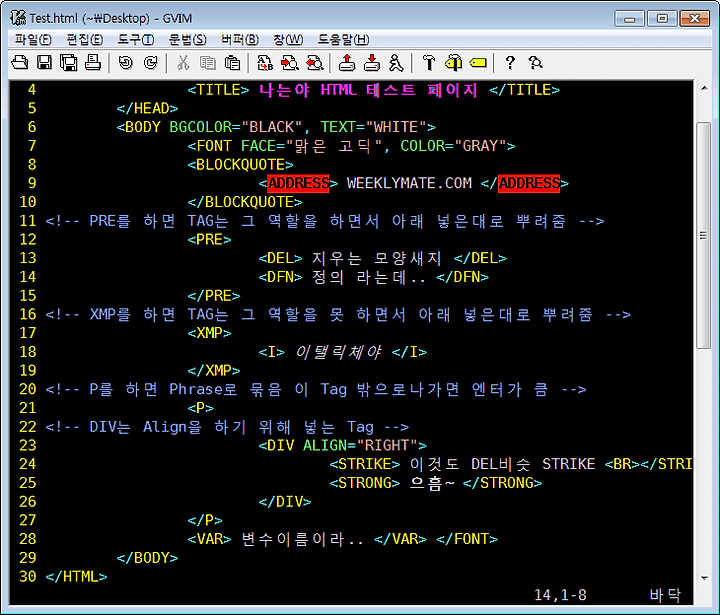Run Make hammer icon
The height and width of the screenshot is (615, 720).
point(429,62)
